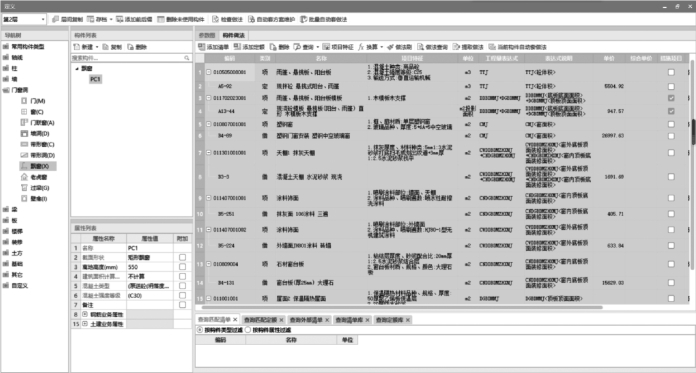Select 门联窗(A) in navigation tree
696x373 pixels.
43,123
